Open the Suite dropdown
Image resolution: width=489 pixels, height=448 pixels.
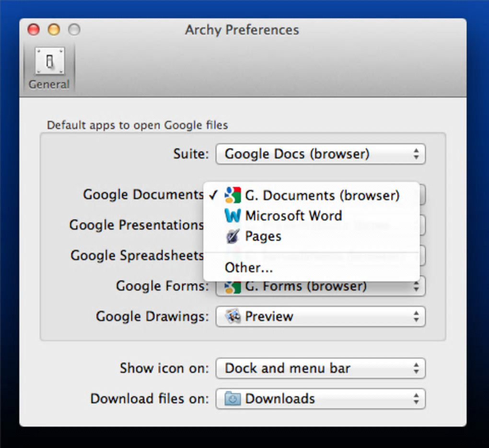[x=320, y=154]
